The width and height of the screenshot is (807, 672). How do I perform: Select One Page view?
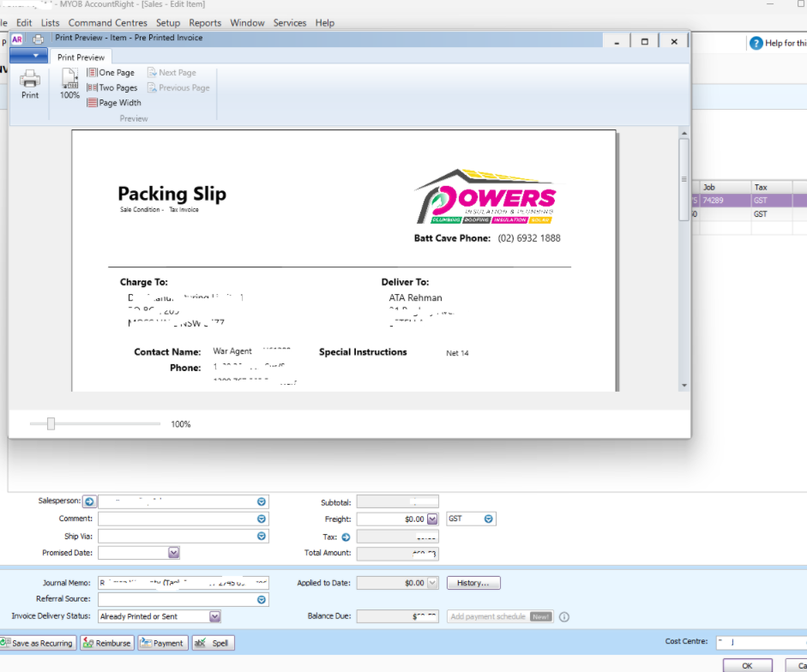(x=111, y=73)
